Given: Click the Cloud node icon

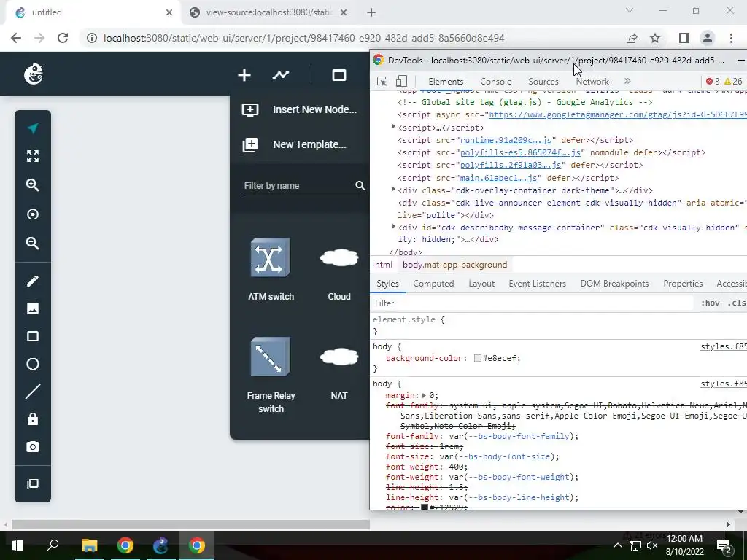Looking at the screenshot, I should pos(338,257).
